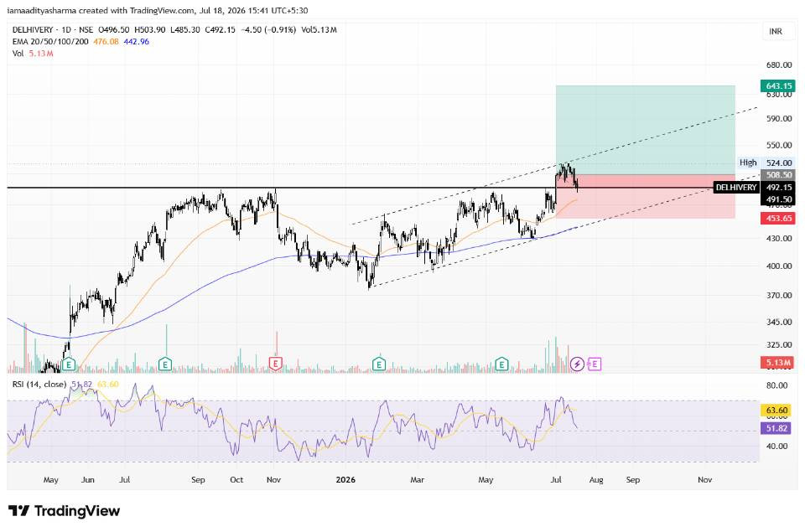
Task: Click the C492.15 close value in header
Action: click(x=220, y=30)
